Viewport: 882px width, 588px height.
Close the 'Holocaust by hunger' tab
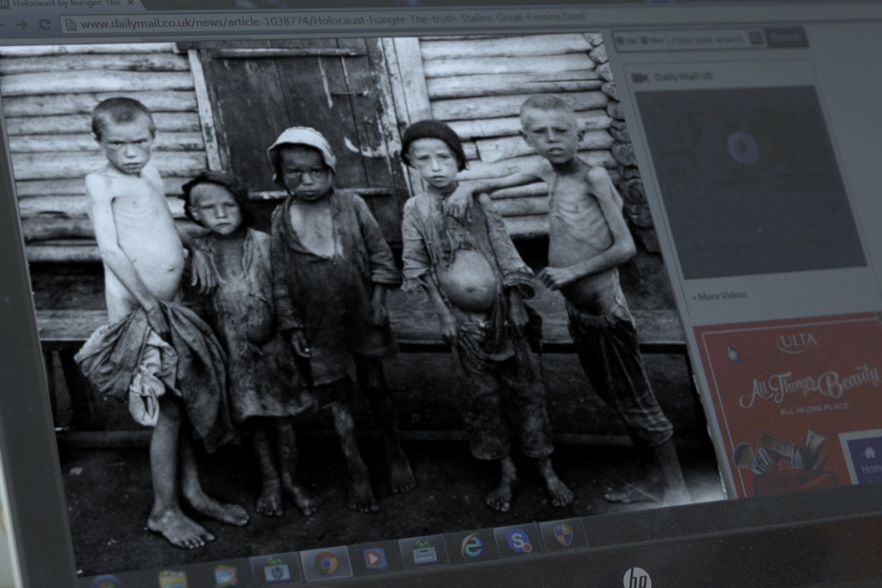[x=131, y=3]
